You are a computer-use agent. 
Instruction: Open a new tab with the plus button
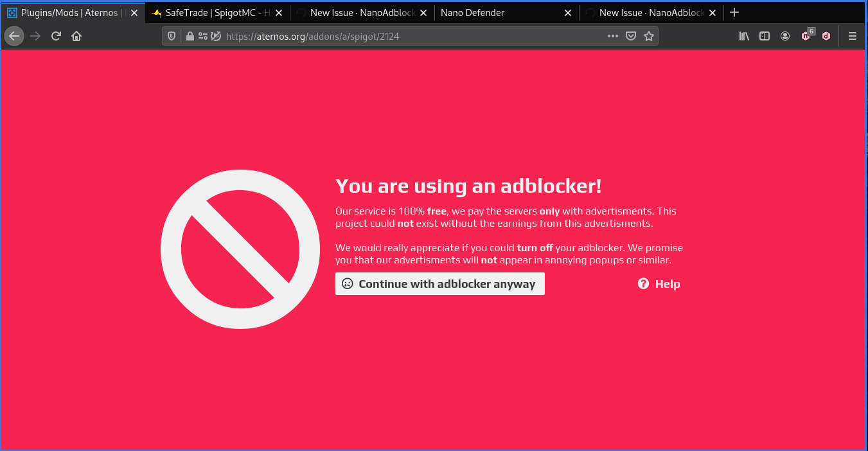tap(734, 12)
